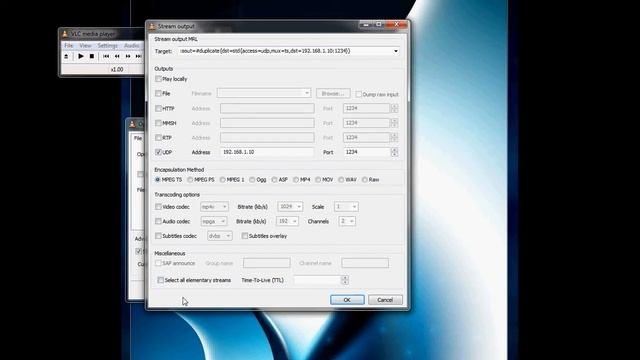Select the MOV encapsulation radio button

click(318, 180)
